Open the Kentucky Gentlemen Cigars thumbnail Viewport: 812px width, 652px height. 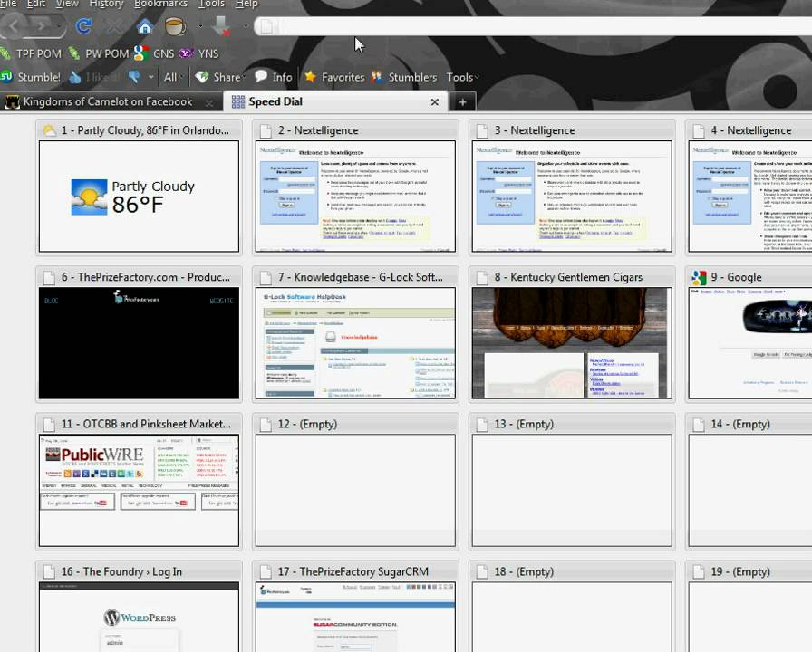coord(572,343)
